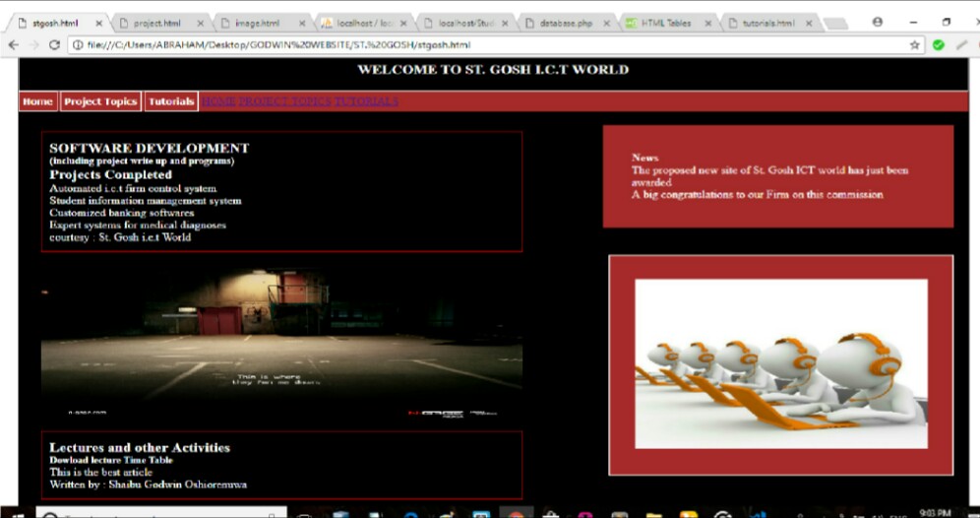The width and height of the screenshot is (980, 518).
Task: Click 'Written by : Shaibu Godwin Oshioremuwa' text
Action: (x=149, y=485)
